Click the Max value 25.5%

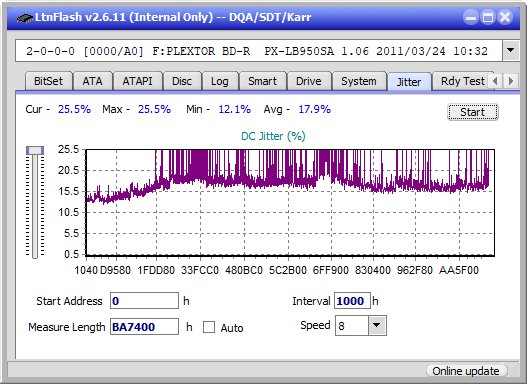tap(154, 109)
